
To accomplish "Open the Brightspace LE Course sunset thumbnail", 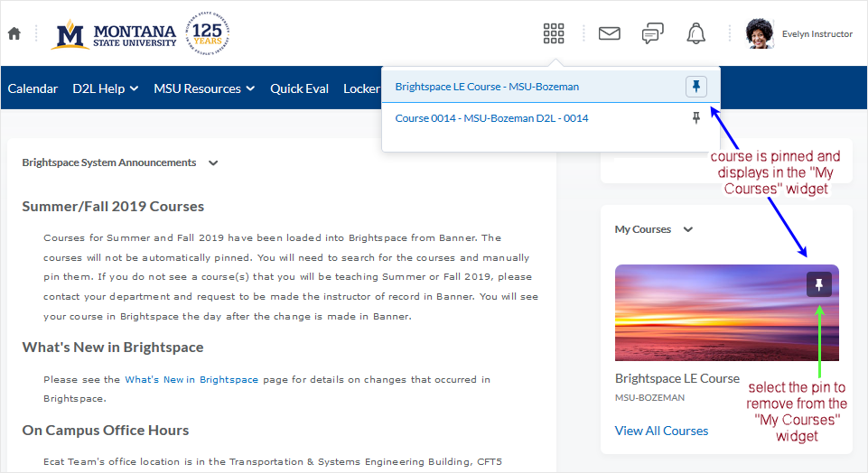I will point(727,312).
